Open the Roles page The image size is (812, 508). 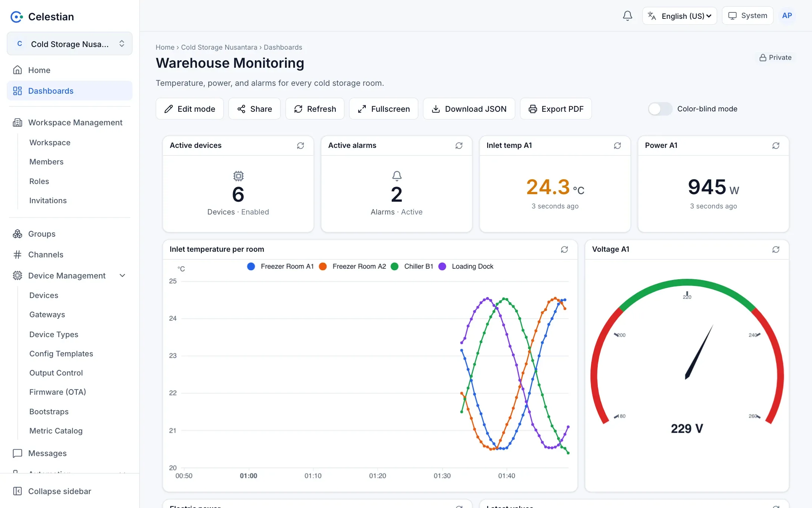tap(39, 181)
